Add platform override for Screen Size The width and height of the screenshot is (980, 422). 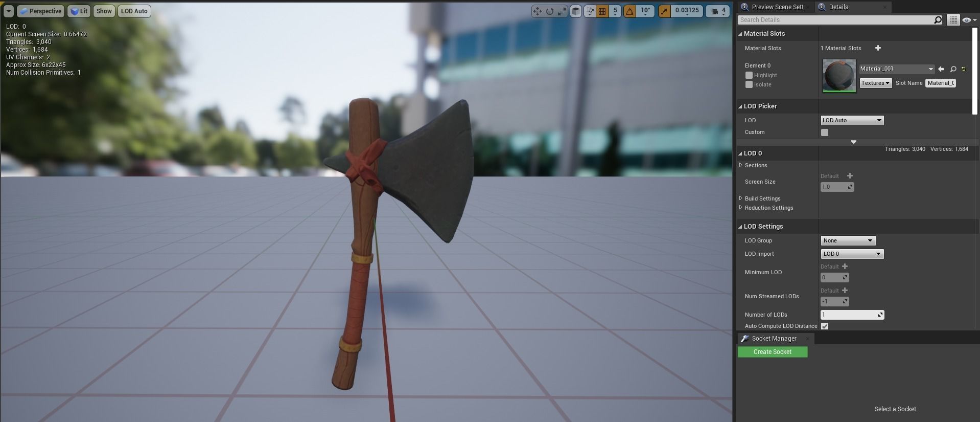(x=850, y=176)
